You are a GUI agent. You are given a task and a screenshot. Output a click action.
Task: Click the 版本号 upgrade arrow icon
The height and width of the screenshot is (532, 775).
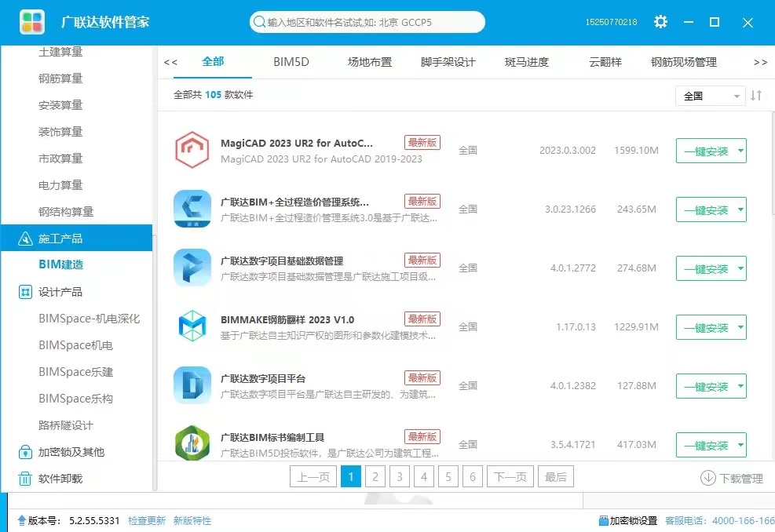(x=22, y=520)
